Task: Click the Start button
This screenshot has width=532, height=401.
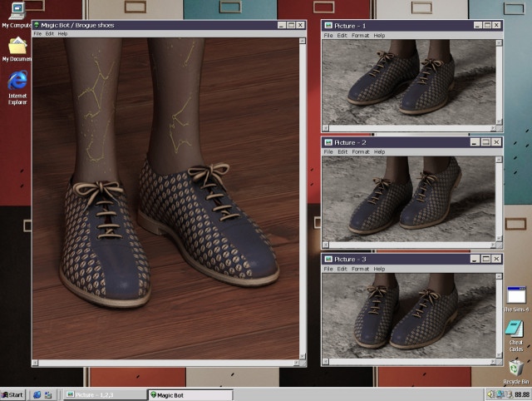Action: click(13, 394)
